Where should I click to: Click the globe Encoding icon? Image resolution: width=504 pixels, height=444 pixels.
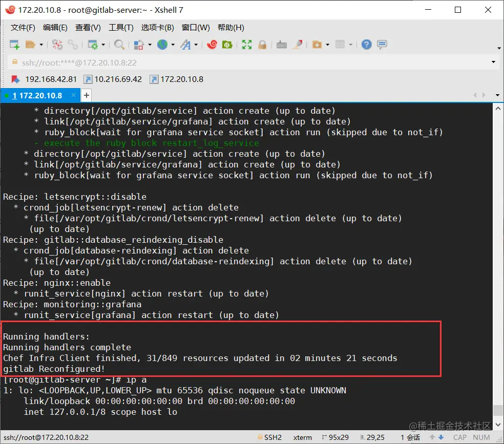[x=162, y=45]
